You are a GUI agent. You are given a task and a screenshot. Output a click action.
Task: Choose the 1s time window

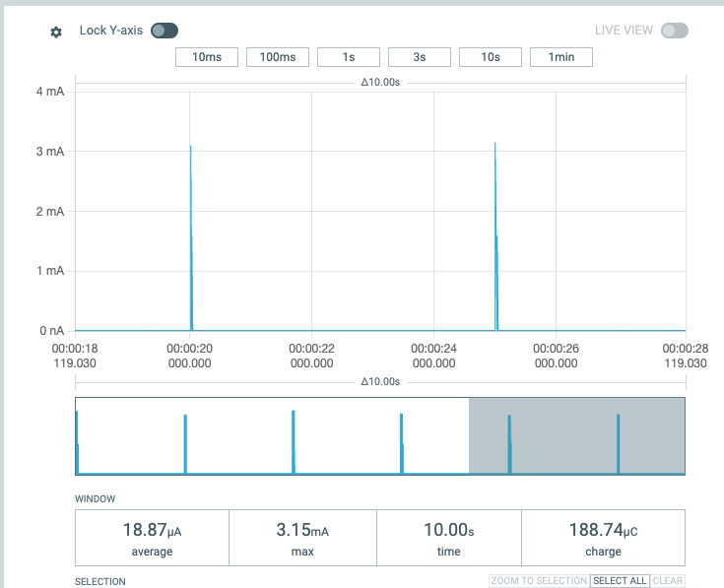coord(348,57)
